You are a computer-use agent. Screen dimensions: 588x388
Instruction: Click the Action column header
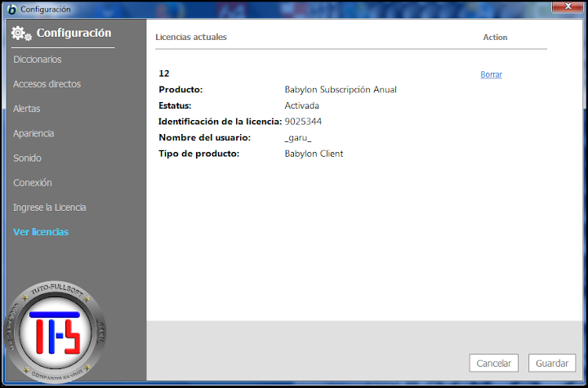(495, 37)
